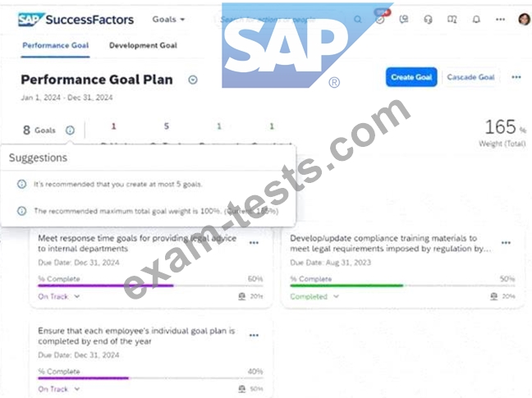Screen dimensions: 532x398
Task: Select the Performance Goal tab
Action: (x=55, y=46)
